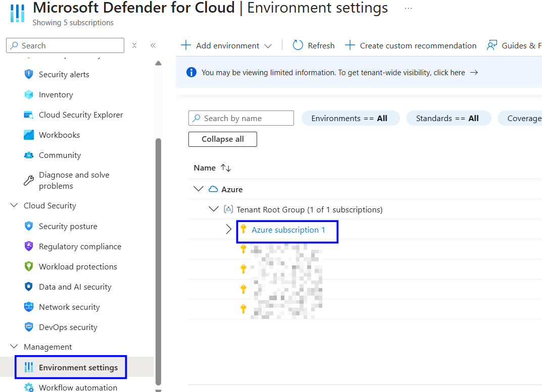Collapse the Azure tree node
This screenshot has height=392, width=542.
coord(199,189)
